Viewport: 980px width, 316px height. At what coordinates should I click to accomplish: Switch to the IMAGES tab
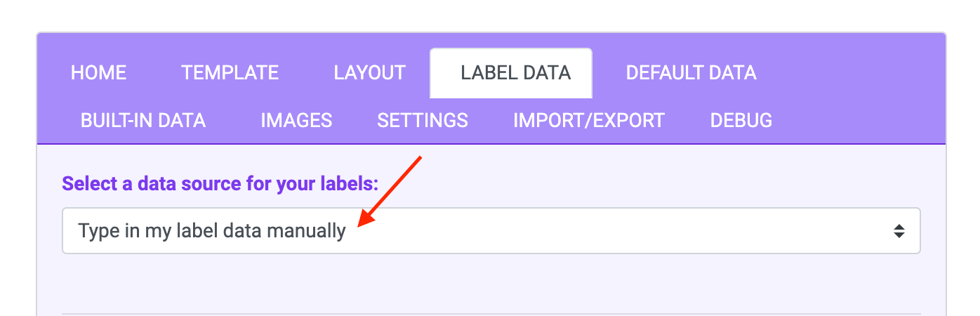click(296, 121)
